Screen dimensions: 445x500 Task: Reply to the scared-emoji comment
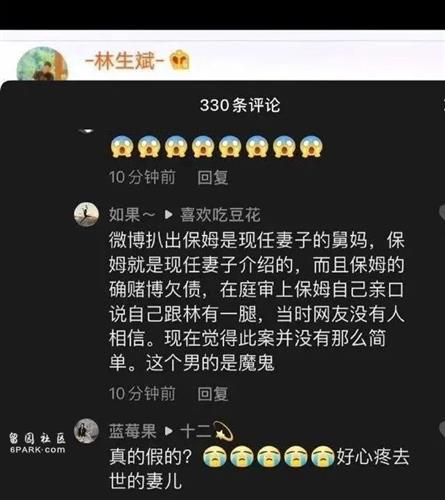pyautogui.click(x=213, y=177)
